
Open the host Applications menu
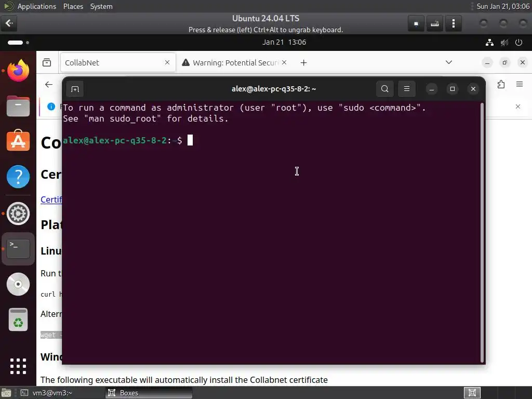[37, 6]
